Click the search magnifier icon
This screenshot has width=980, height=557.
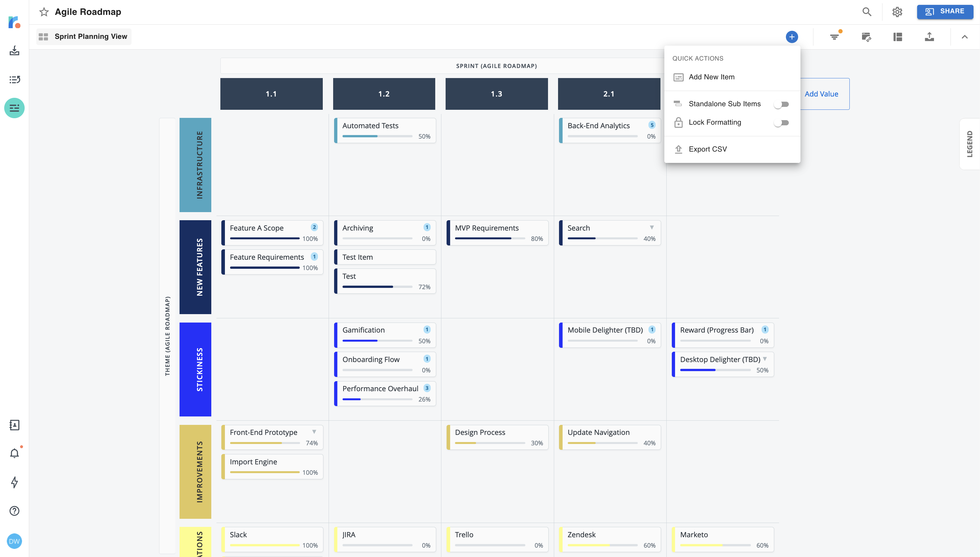pos(867,12)
